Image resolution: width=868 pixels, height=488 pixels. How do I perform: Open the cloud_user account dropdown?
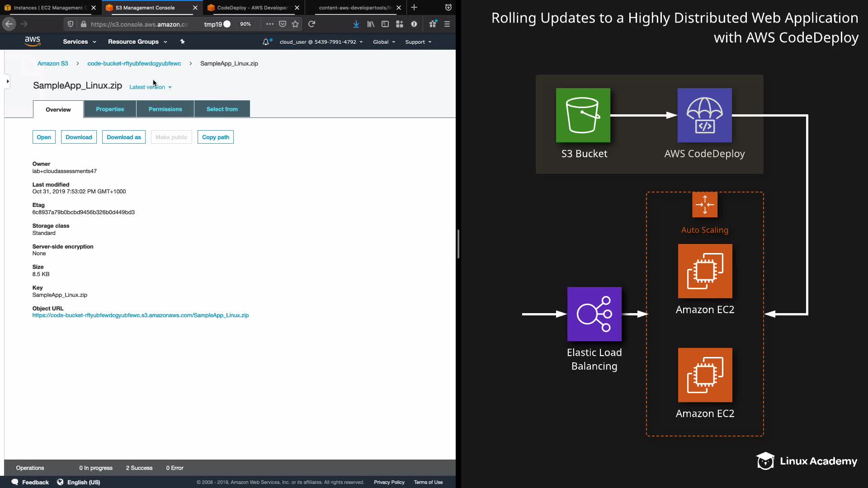tap(321, 42)
